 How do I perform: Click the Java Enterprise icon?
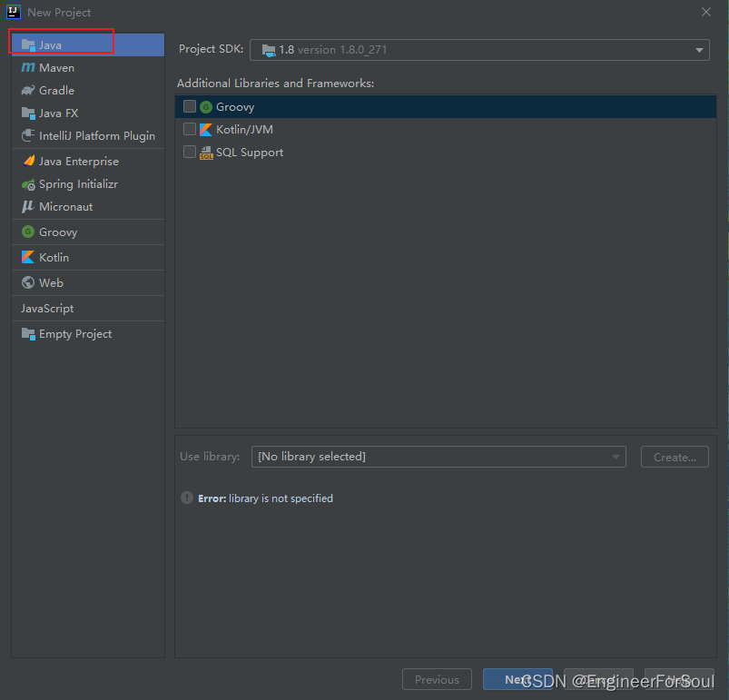click(x=28, y=161)
